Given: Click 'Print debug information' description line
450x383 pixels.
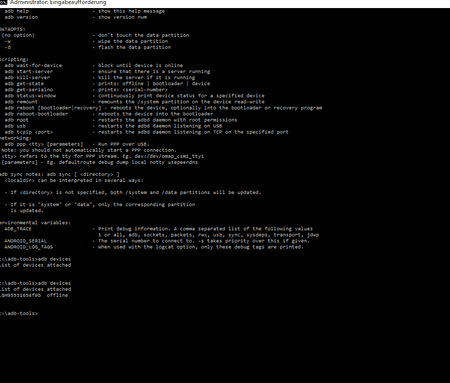Looking at the screenshot, I should coord(205,229).
